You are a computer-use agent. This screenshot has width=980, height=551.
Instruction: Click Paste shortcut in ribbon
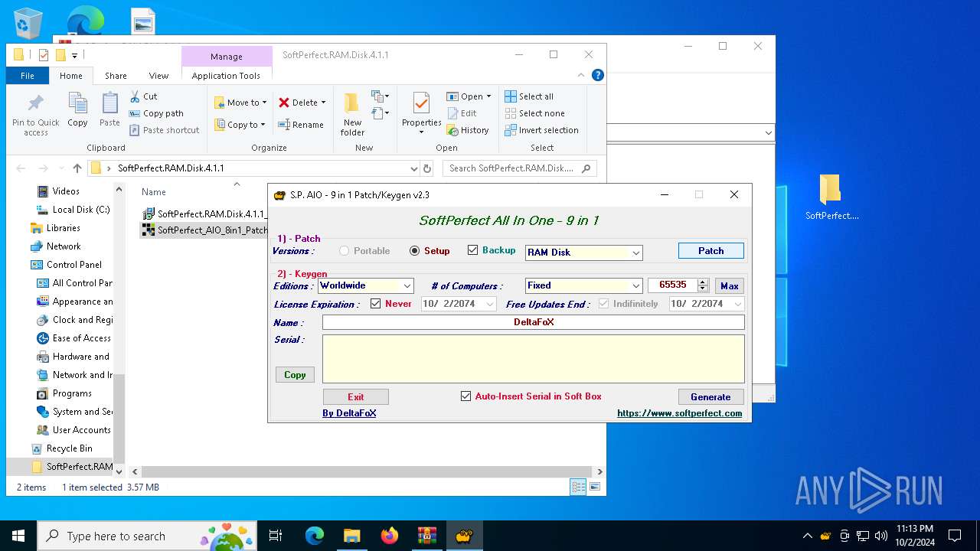click(164, 130)
